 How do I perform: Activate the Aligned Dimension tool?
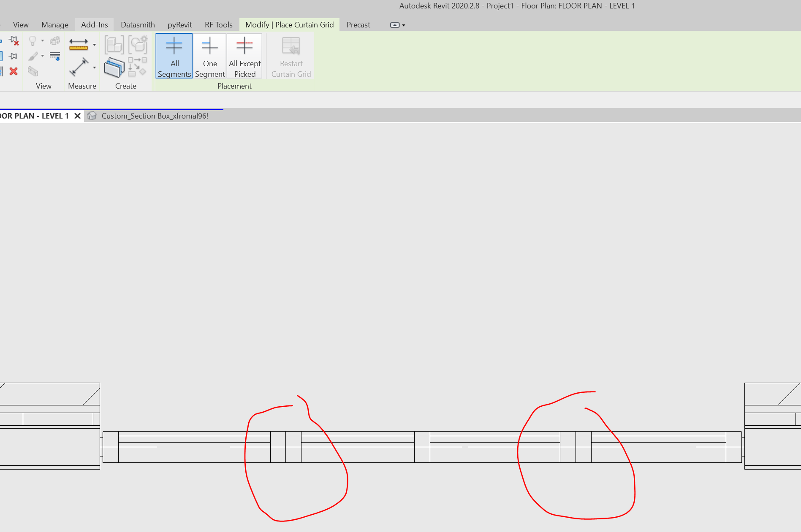80,68
